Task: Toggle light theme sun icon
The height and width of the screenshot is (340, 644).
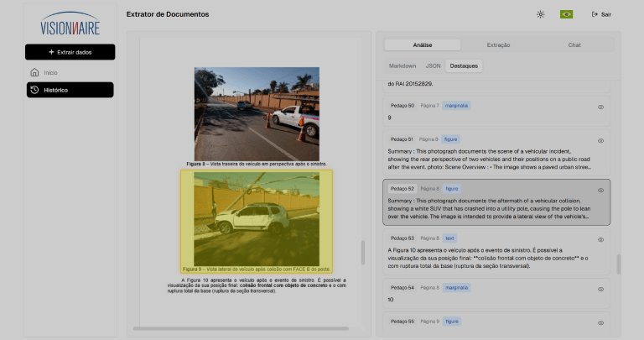Action: [x=540, y=14]
